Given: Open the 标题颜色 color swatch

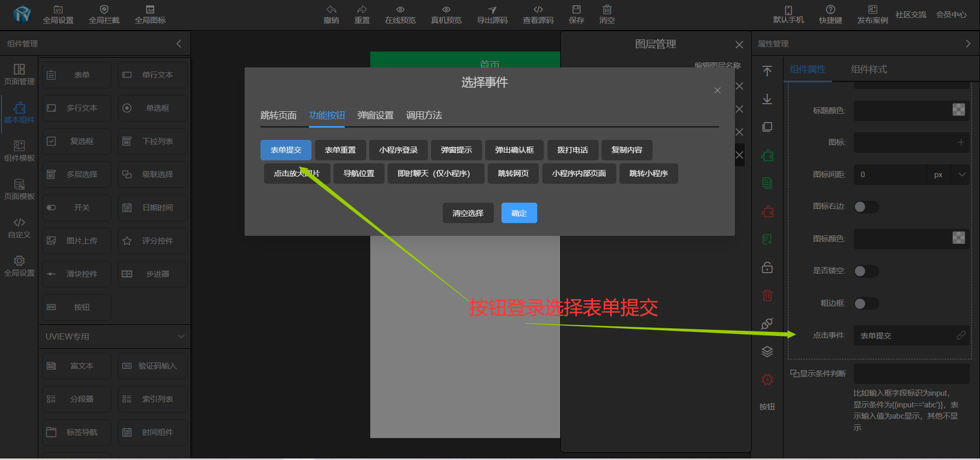Looking at the screenshot, I should [x=959, y=110].
